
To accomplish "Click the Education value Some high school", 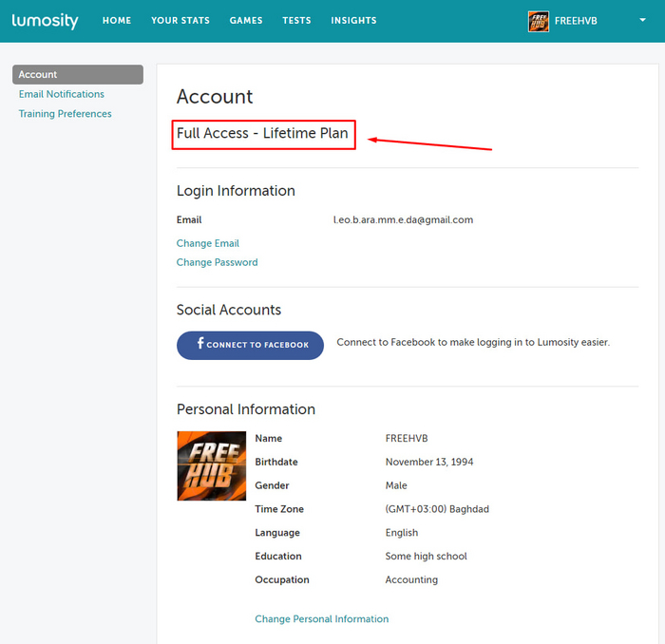I will pyautogui.click(x=426, y=557).
